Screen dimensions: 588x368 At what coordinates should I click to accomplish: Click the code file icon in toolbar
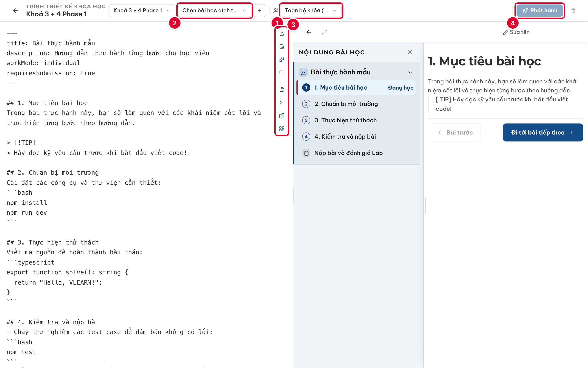point(282,47)
